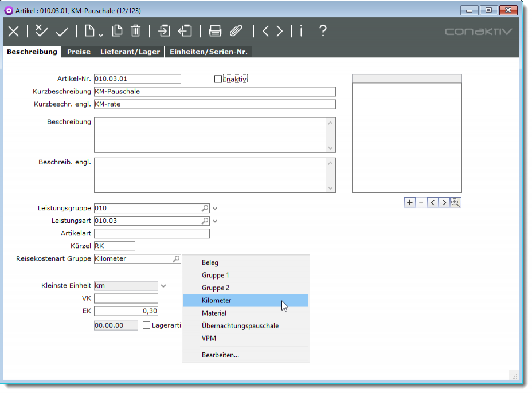Expand the Leistungsgruppe dropdown arrow
Image resolution: width=532 pixels, height=393 pixels.
pos(216,209)
